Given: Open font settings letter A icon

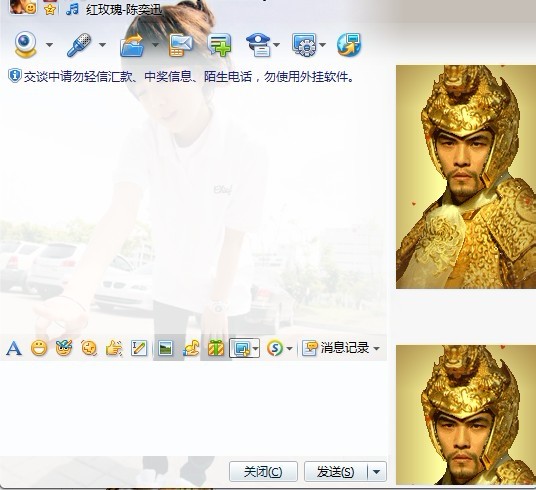Looking at the screenshot, I should (14, 348).
